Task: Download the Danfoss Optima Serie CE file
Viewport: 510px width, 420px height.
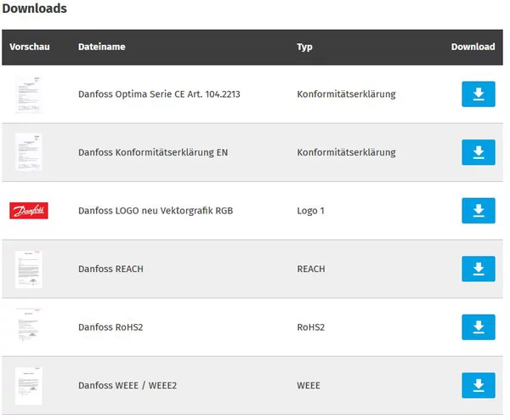Action: coord(478,94)
